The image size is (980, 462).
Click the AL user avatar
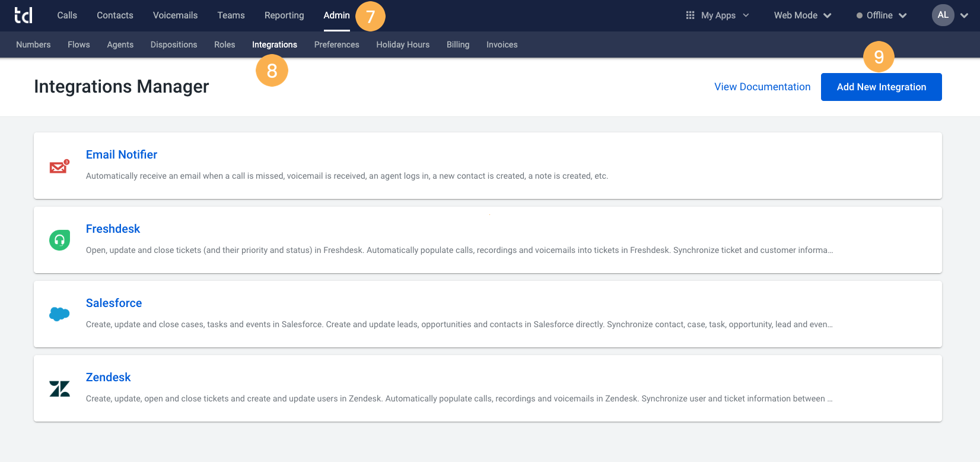[x=943, y=15]
